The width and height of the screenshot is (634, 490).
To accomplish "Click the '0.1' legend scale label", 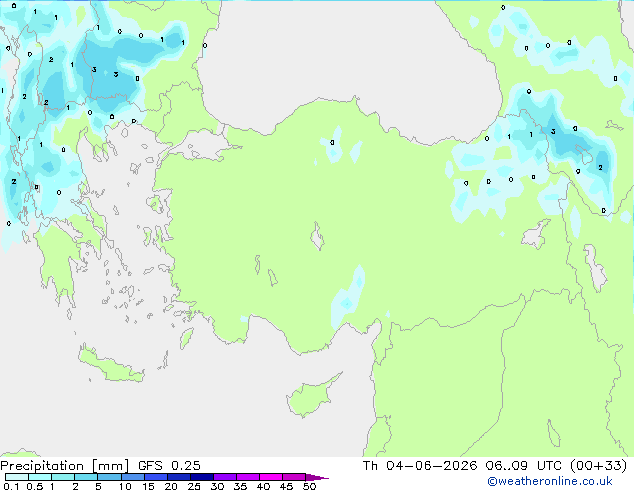I will pyautogui.click(x=11, y=486).
